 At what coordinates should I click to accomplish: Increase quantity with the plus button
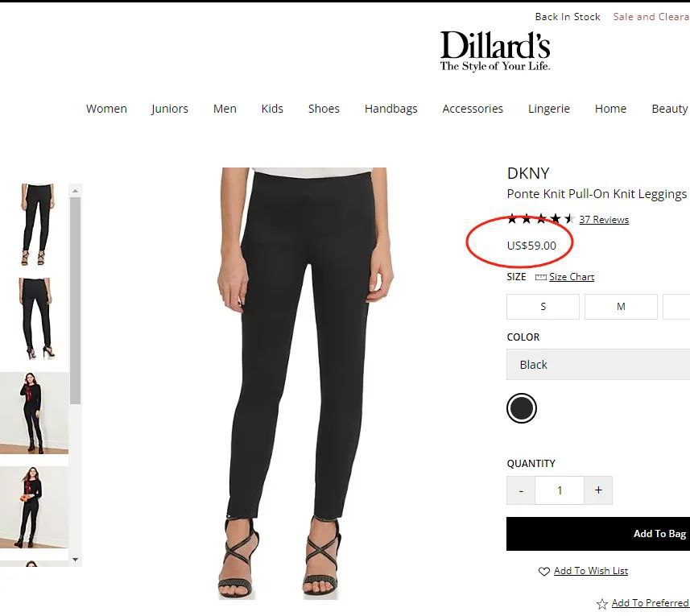point(598,490)
